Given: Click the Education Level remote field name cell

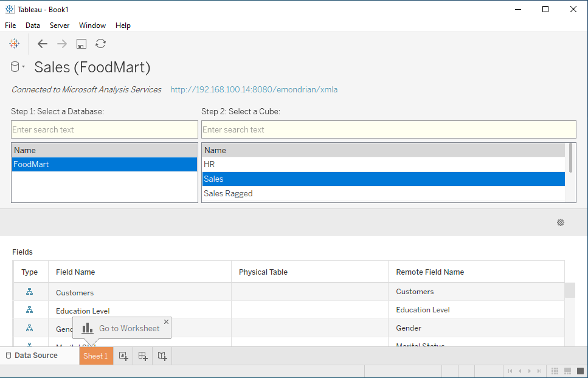Looking at the screenshot, I should click(x=476, y=310).
